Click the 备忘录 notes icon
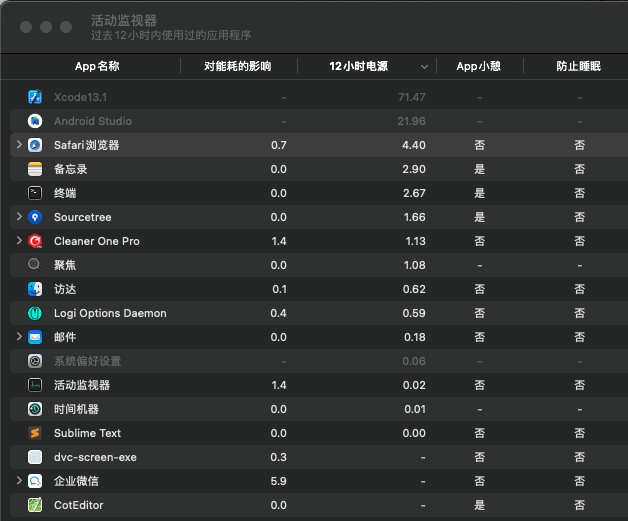This screenshot has height=521, width=628. (35, 169)
